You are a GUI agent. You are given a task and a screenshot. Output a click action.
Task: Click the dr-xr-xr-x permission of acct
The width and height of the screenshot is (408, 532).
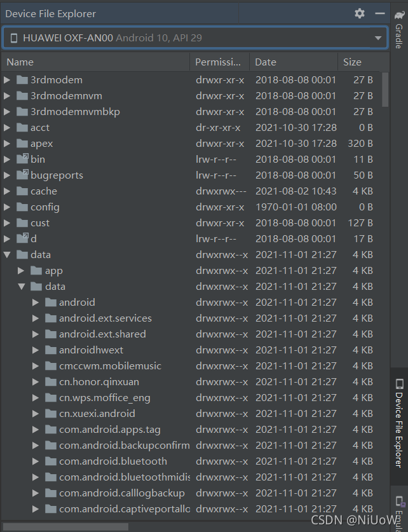pyautogui.click(x=218, y=128)
